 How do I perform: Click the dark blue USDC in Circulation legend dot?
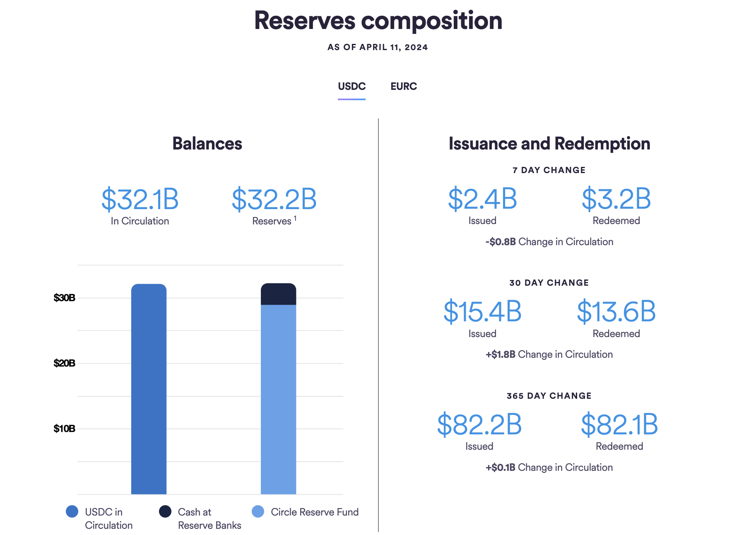pos(72,512)
